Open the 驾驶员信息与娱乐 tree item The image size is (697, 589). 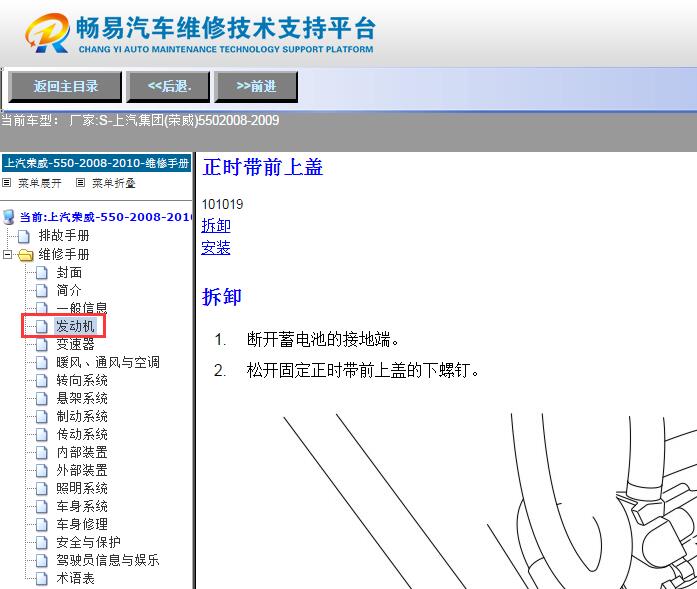[x=108, y=560]
